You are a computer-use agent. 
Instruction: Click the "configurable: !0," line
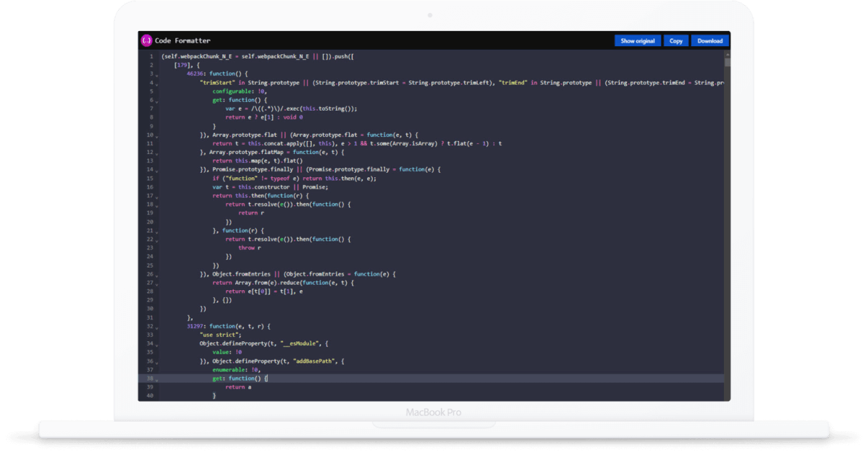[x=240, y=91]
